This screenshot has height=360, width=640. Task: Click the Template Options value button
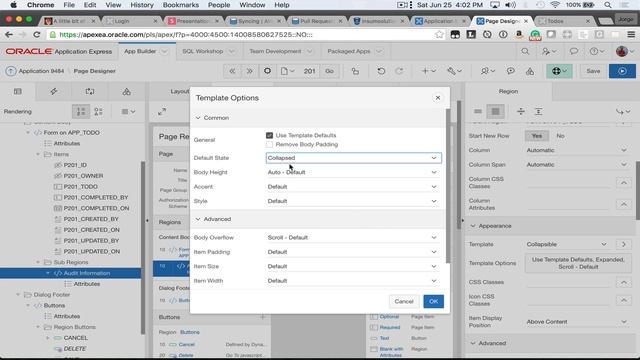[x=578, y=263]
